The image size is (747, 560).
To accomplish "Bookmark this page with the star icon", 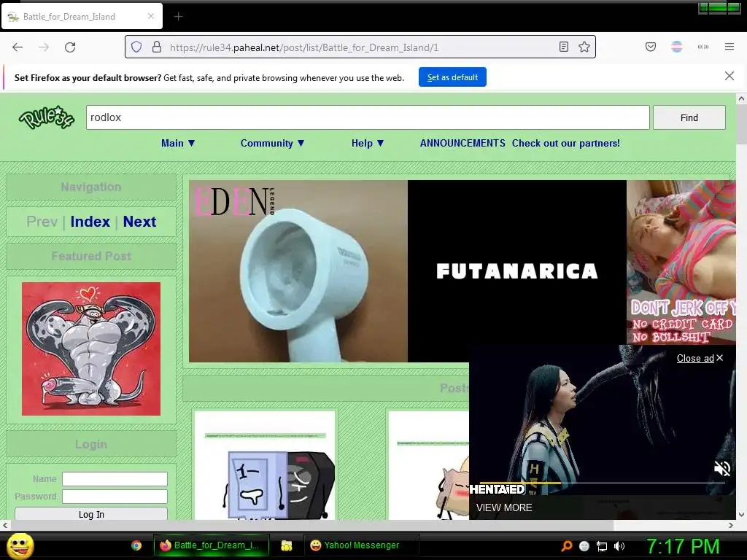I will (x=584, y=47).
